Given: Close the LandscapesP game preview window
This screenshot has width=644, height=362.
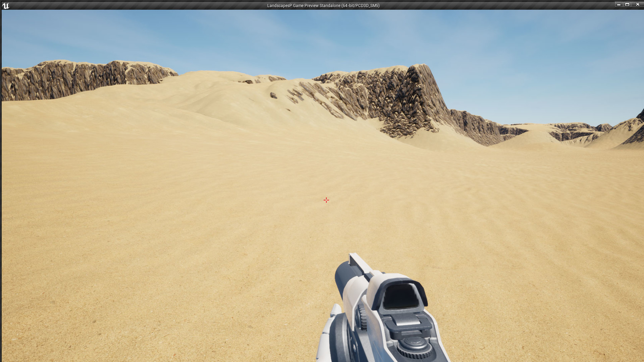Looking at the screenshot, I should (x=638, y=4).
